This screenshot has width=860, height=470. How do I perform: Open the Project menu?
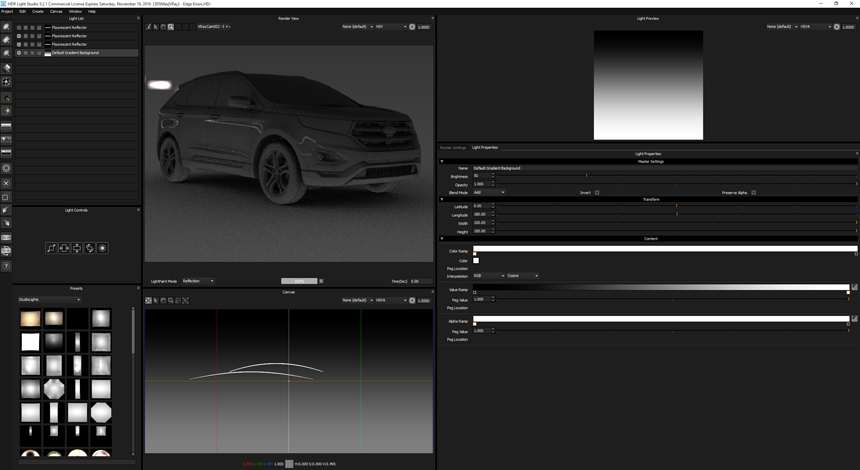click(7, 11)
